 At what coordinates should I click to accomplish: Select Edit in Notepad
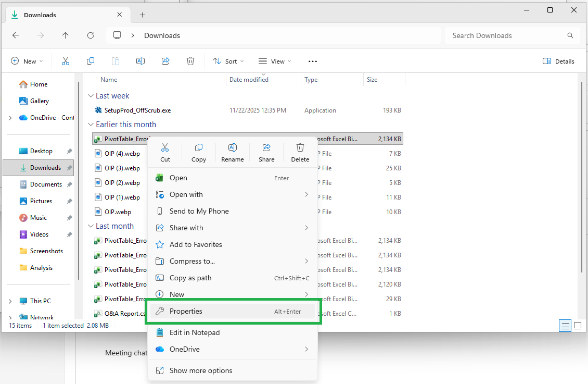coord(232,332)
